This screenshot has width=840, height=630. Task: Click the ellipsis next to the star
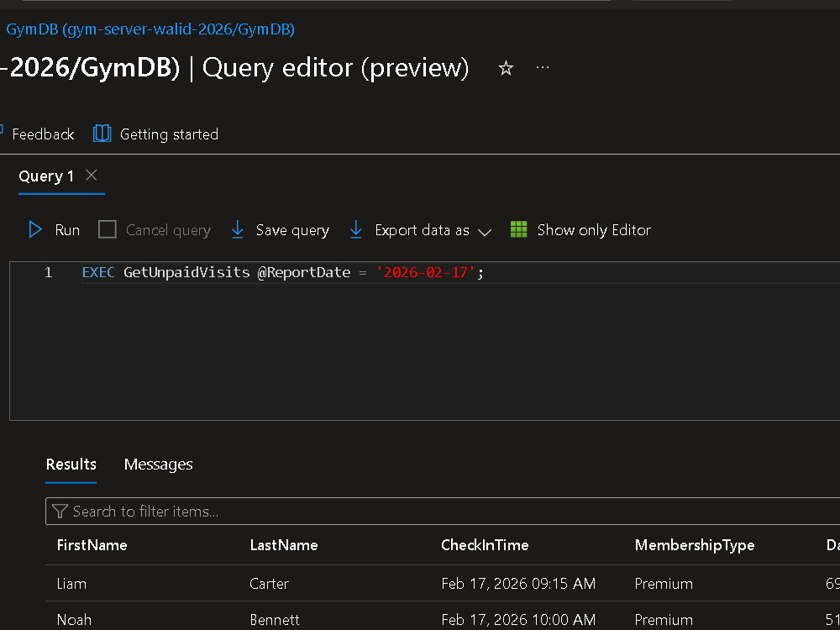(x=542, y=68)
